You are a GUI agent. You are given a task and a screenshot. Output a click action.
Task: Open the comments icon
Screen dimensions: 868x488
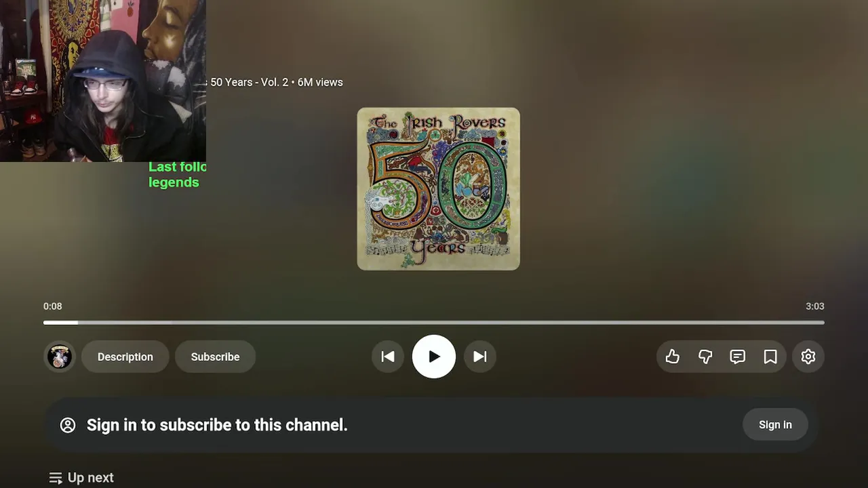(738, 357)
